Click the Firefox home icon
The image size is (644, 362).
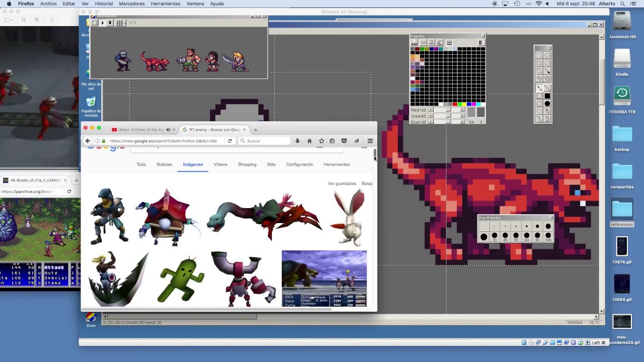click(309, 141)
